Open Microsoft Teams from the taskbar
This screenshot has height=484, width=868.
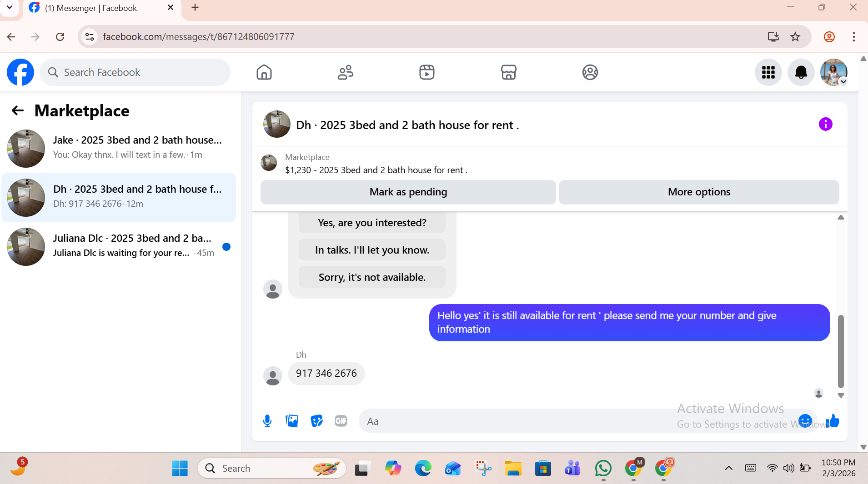573,468
